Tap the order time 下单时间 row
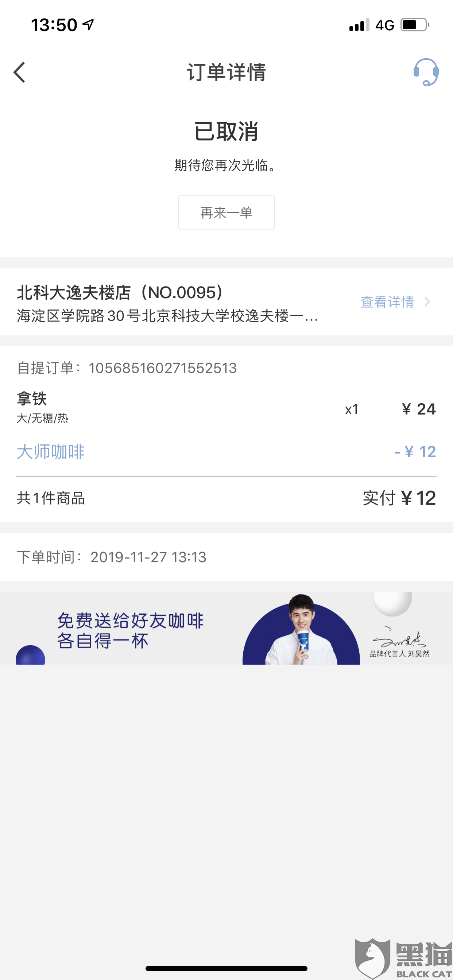Viewport: 453px width, 980px height. [112, 557]
